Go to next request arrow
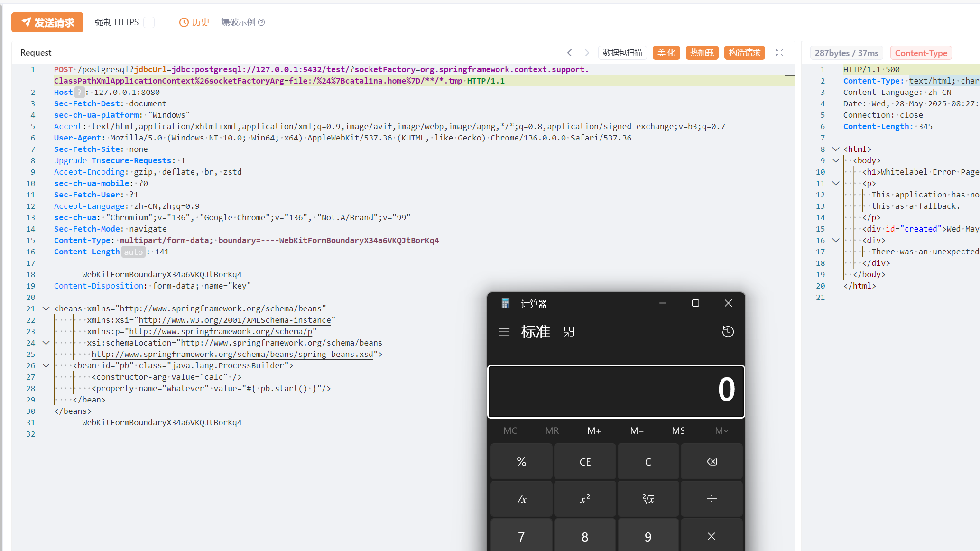This screenshot has width=980, height=551. 587,53
